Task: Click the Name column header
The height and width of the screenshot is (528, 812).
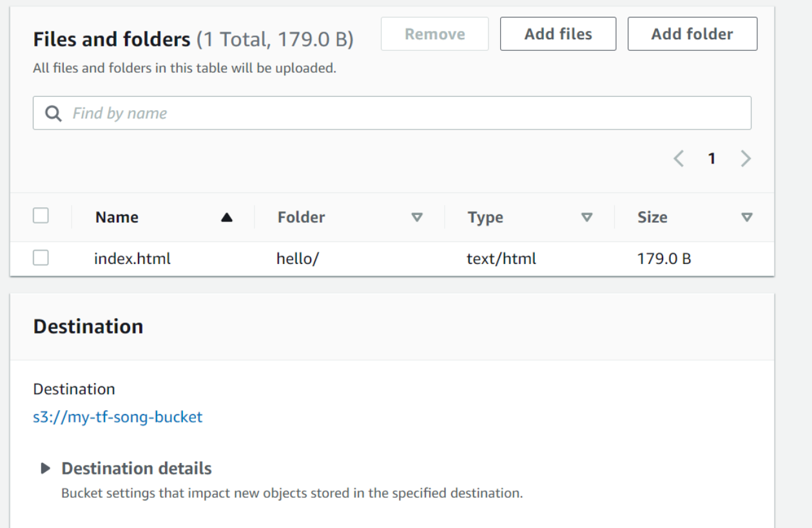Action: pyautogui.click(x=117, y=218)
